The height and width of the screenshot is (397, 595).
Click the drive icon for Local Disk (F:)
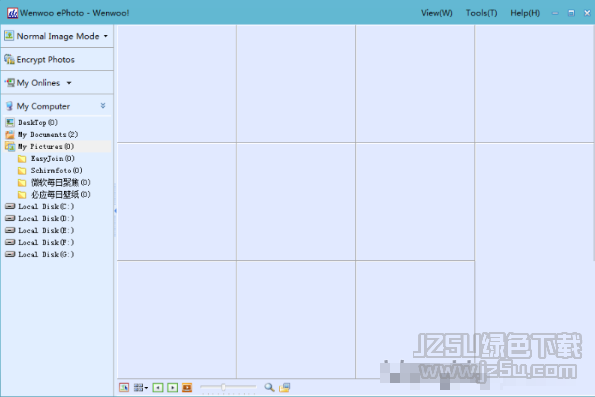point(10,242)
